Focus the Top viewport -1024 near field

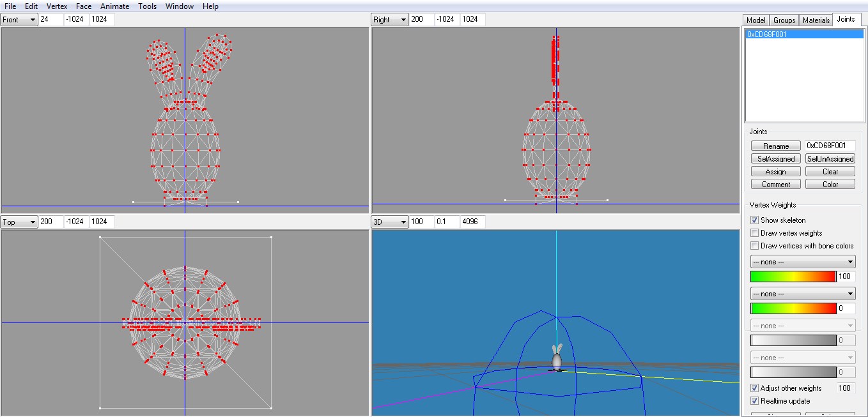tap(77, 222)
